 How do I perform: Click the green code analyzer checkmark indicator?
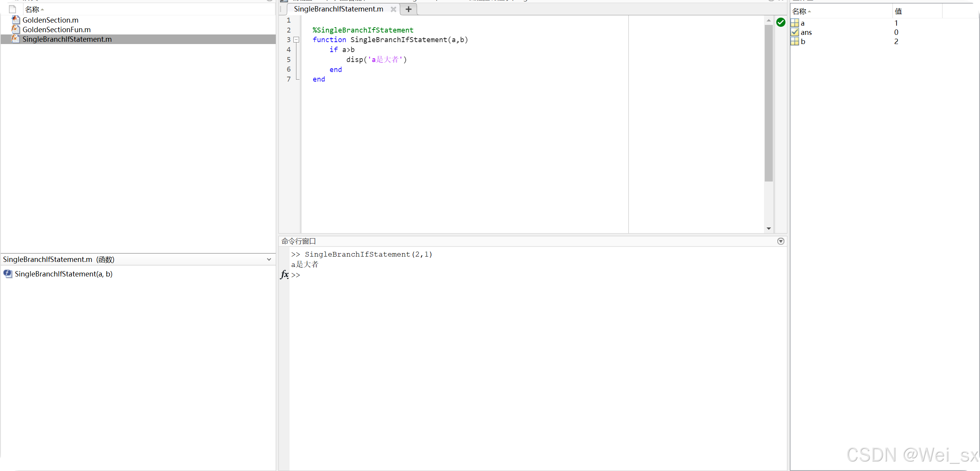point(780,23)
